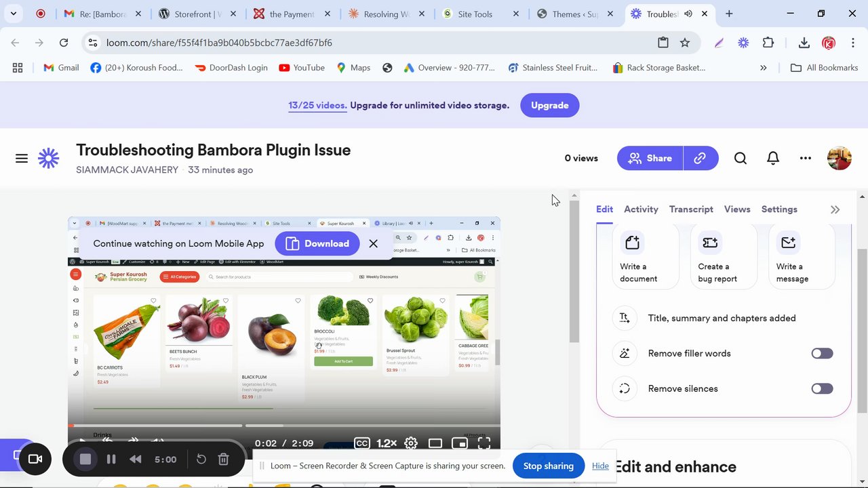Download the Loom mobile app
The image size is (868, 488).
point(317,243)
